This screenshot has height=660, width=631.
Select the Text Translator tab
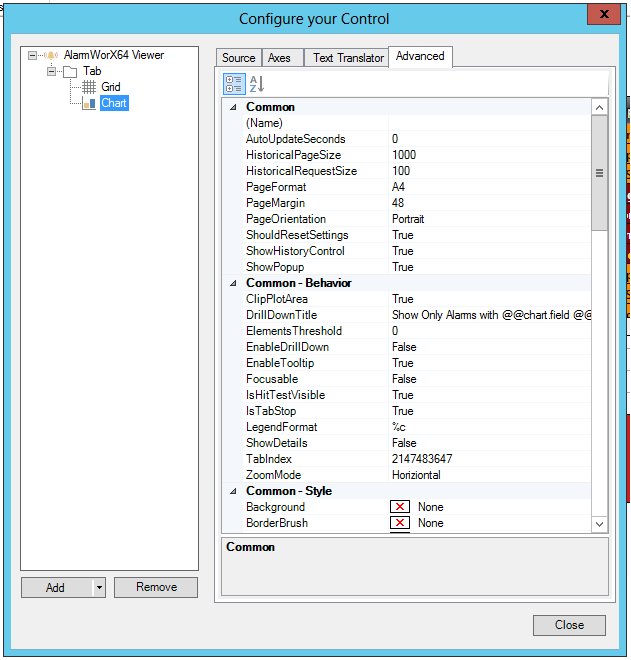pos(348,58)
